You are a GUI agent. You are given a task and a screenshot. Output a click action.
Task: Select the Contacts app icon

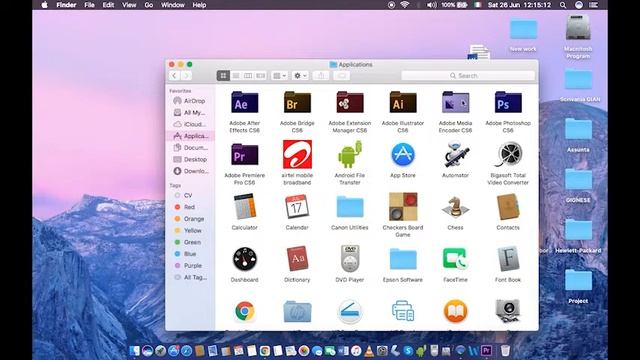tap(508, 207)
